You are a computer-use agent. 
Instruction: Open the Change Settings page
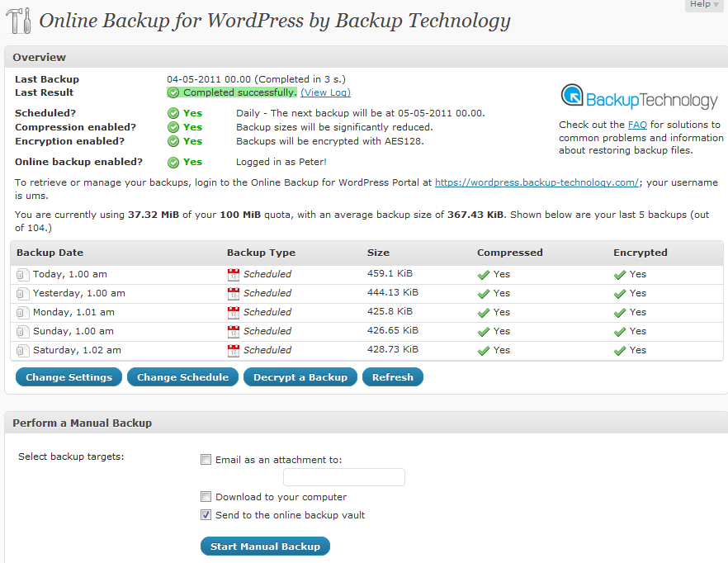69,377
